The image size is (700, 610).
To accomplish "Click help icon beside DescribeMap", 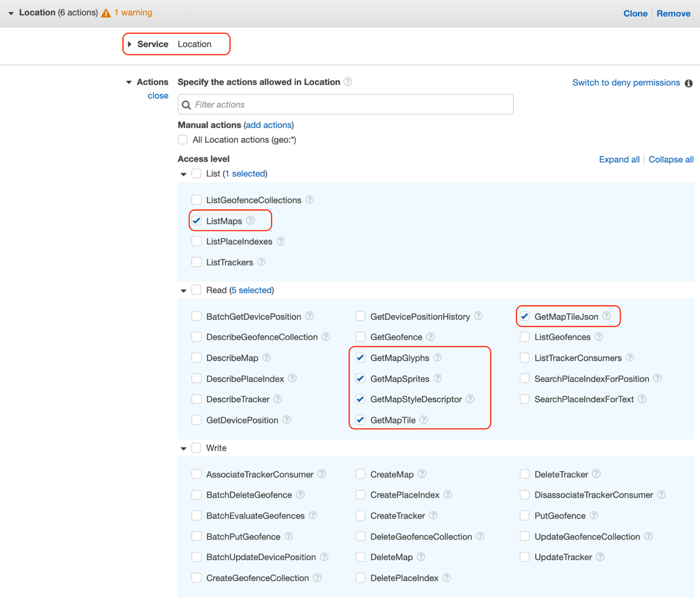I will point(266,357).
